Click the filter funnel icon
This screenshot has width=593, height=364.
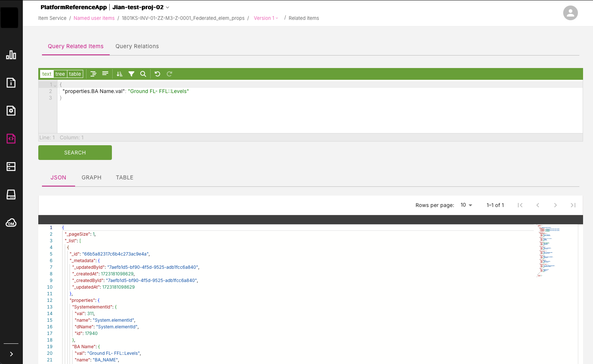coord(131,74)
